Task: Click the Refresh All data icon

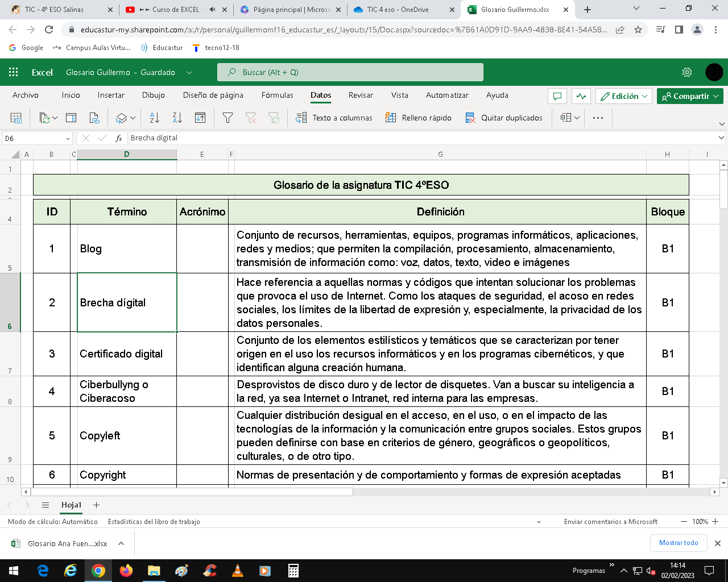Action: [44, 118]
